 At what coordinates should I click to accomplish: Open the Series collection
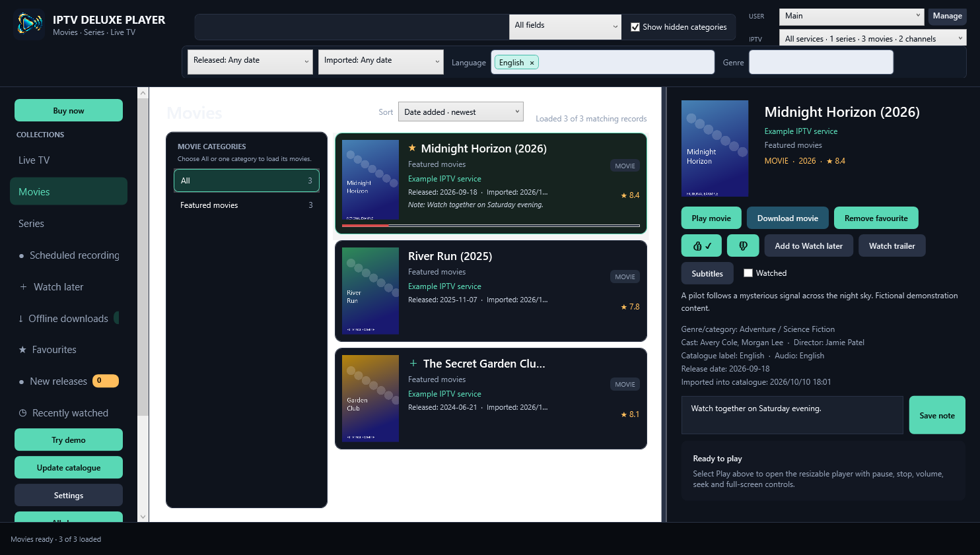point(69,224)
